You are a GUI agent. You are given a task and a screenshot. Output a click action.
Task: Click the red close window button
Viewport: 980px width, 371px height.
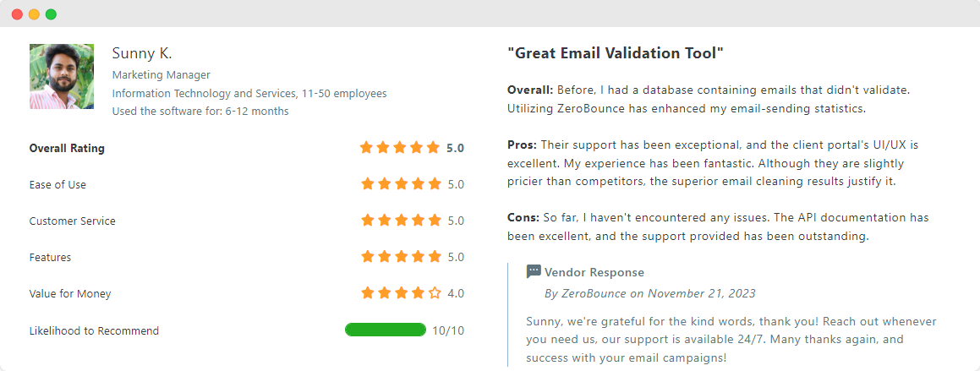coord(17,14)
